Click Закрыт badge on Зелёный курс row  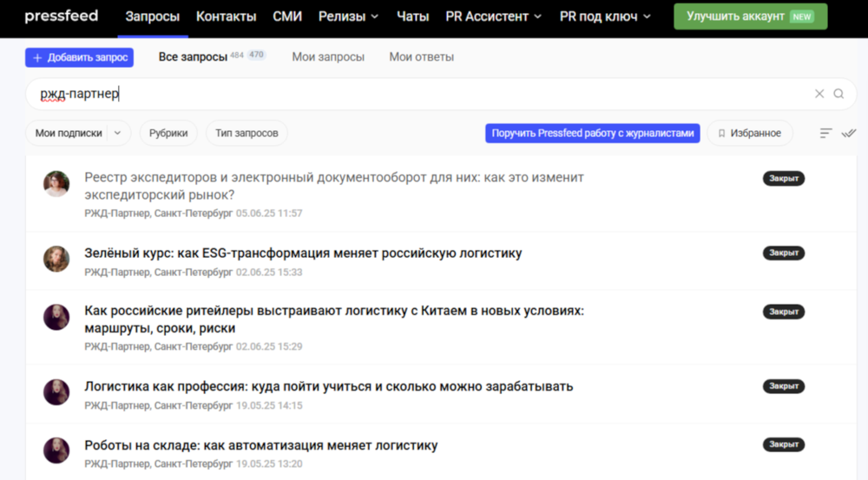point(783,253)
